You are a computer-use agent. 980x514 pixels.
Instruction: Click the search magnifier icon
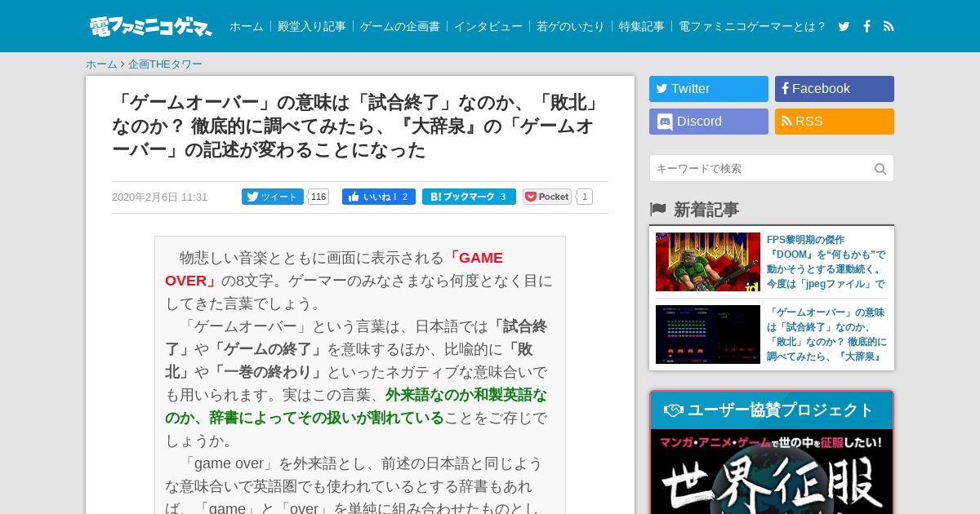pos(880,169)
